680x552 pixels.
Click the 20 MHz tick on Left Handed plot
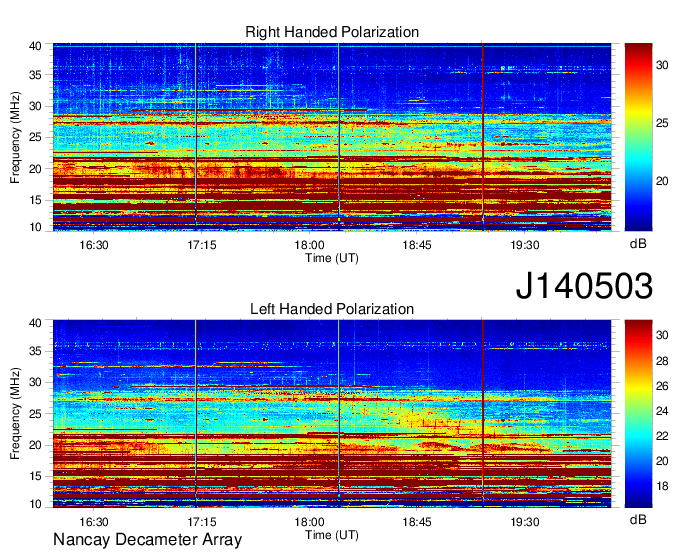pos(36,445)
